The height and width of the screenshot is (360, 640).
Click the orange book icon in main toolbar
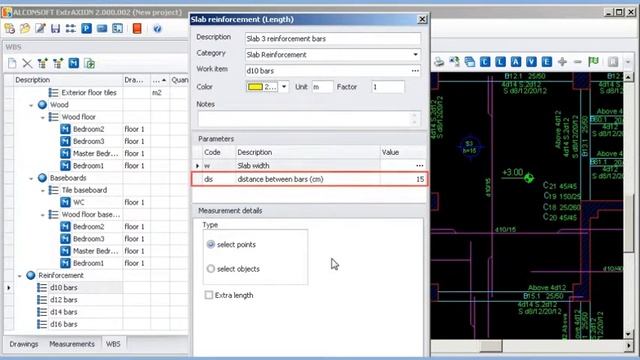click(x=137, y=29)
